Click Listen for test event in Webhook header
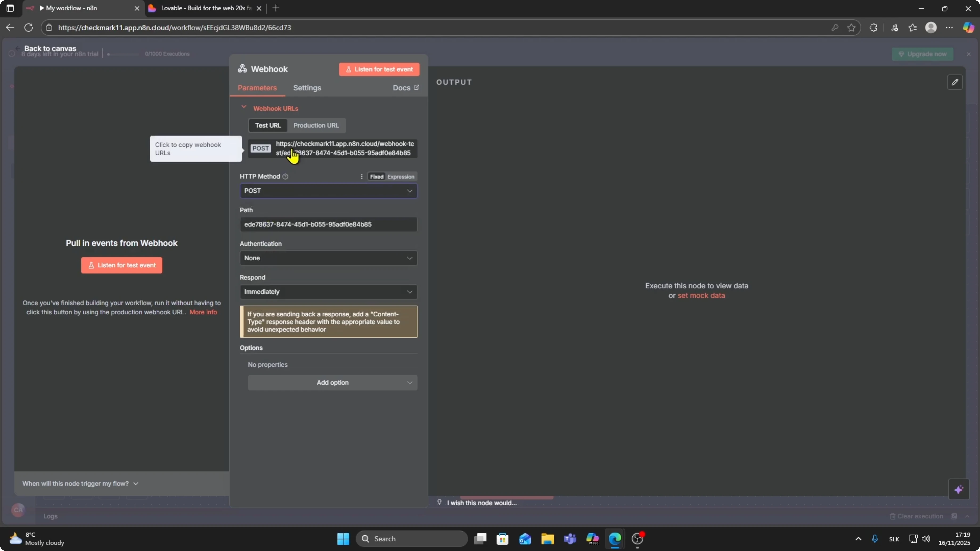 pyautogui.click(x=379, y=69)
